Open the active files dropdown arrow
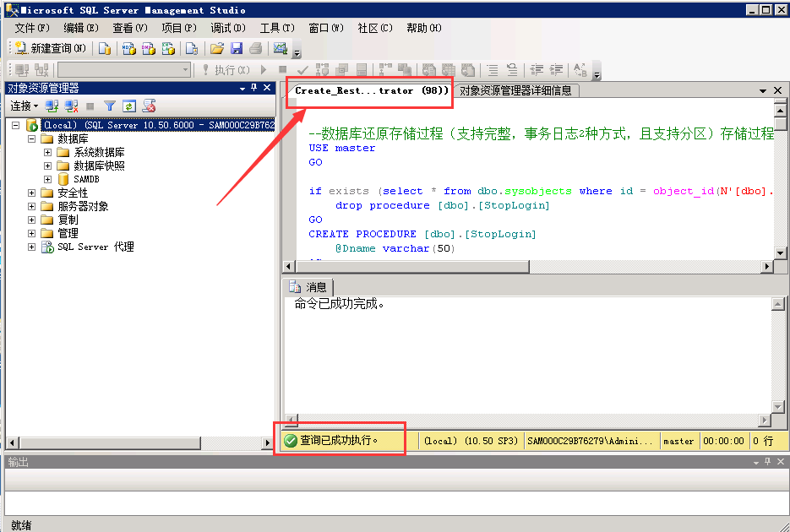Viewport: 790px width, 532px height. [763, 90]
